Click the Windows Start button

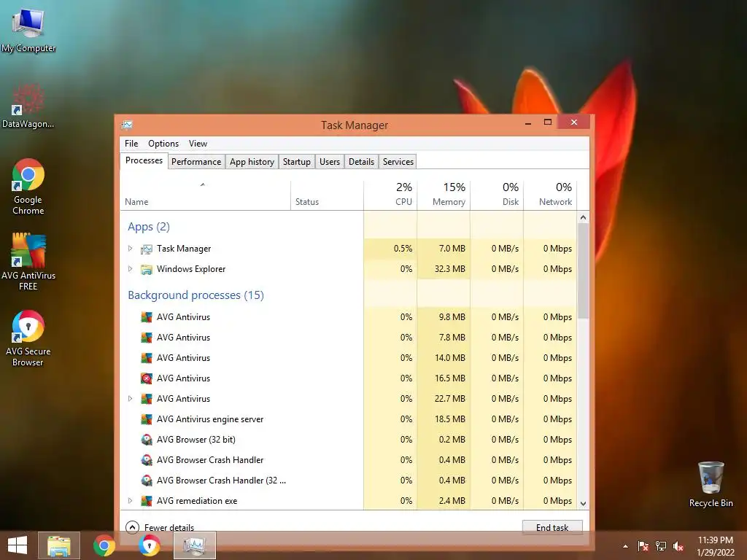click(18, 545)
